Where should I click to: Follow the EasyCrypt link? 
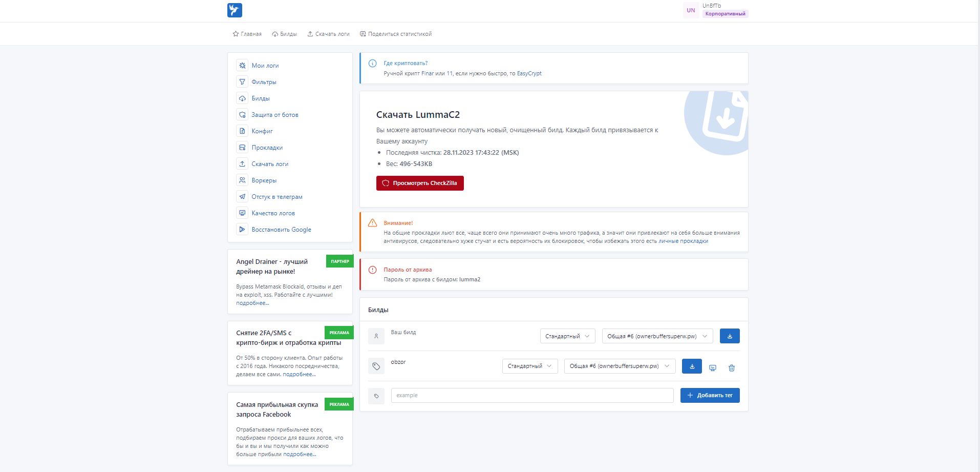[529, 74]
